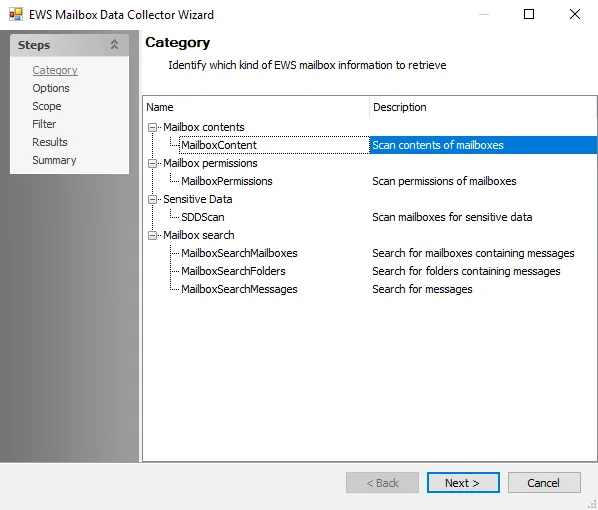Go to the Summary step
598x510 pixels.
point(54,160)
